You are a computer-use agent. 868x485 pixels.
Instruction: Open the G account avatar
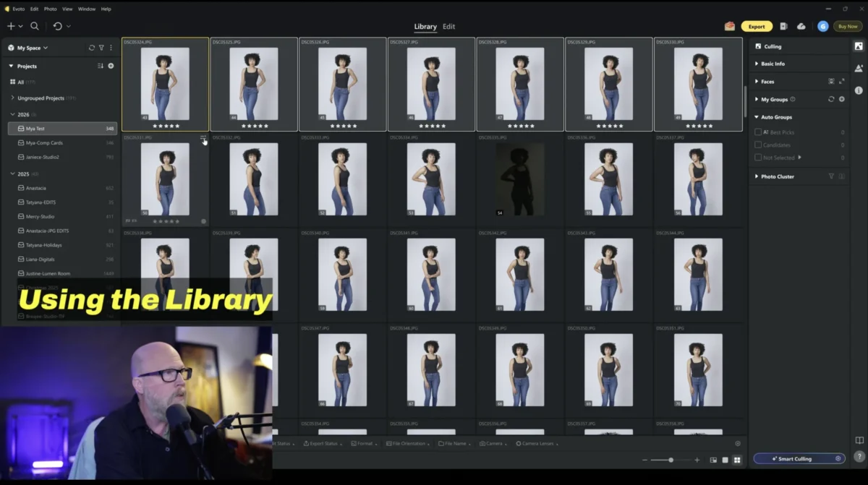point(823,26)
